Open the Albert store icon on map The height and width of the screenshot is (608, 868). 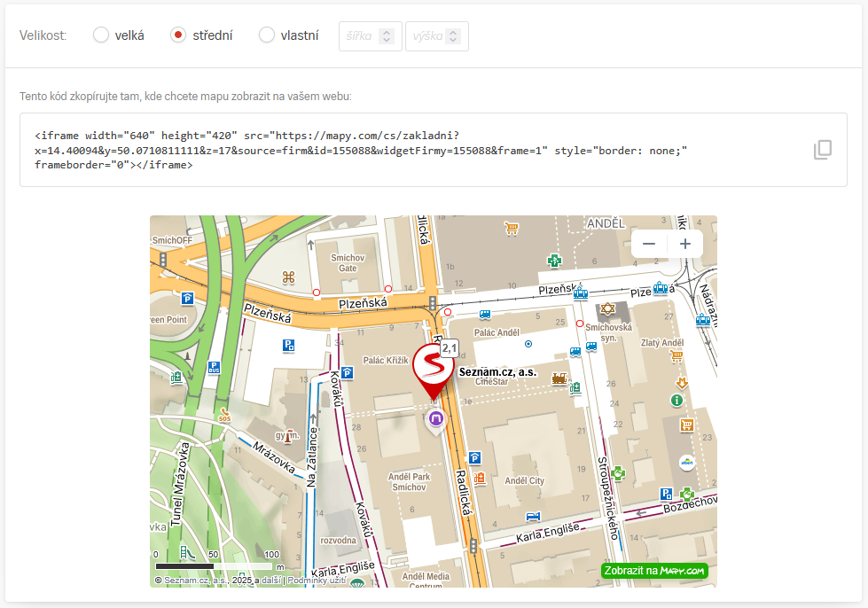pos(686,462)
